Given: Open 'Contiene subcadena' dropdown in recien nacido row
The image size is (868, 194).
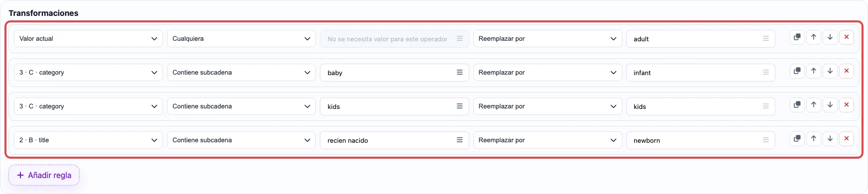Looking at the screenshot, I should [x=241, y=140].
